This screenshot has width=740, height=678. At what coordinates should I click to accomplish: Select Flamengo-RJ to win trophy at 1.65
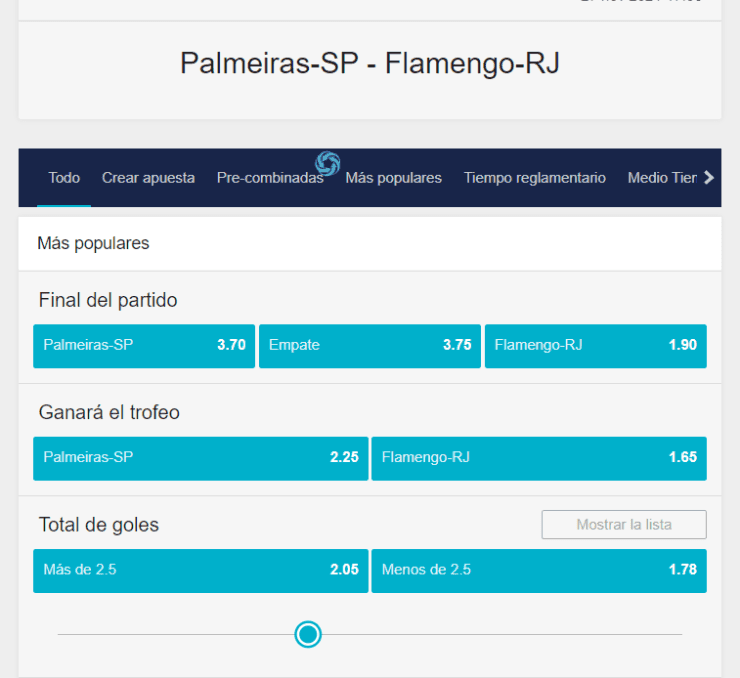coord(538,458)
